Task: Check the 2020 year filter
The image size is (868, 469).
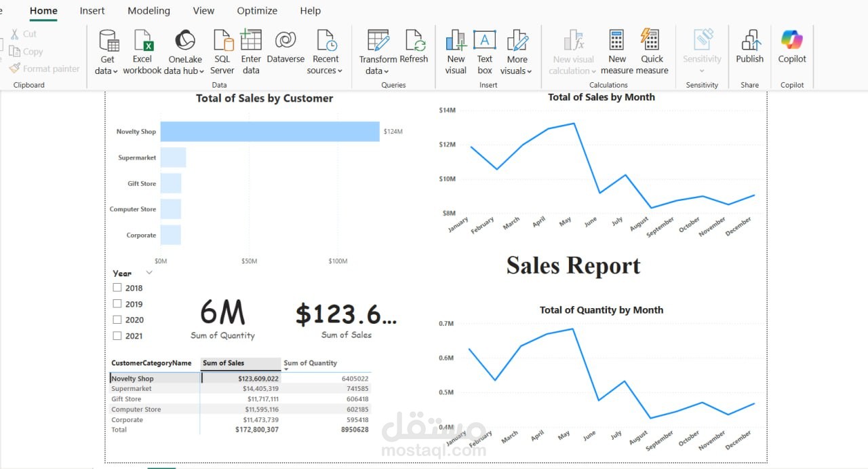Action: (117, 320)
